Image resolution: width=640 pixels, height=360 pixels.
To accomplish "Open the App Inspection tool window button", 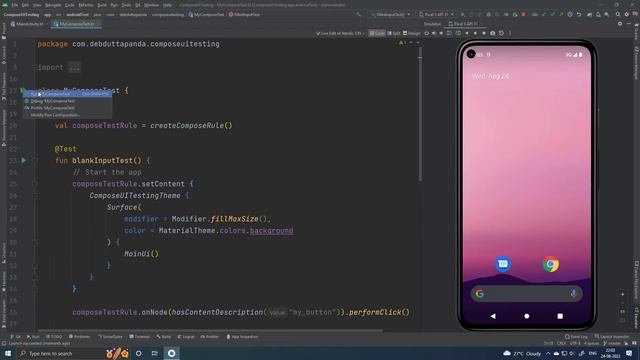I will [x=242, y=337].
